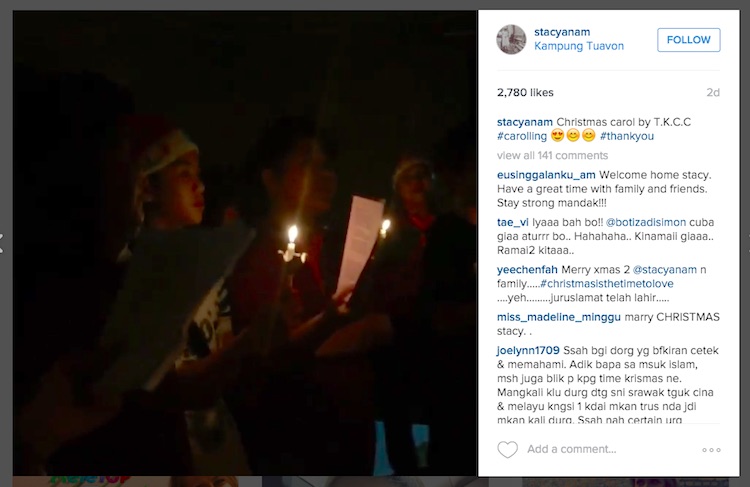The width and height of the screenshot is (750, 487).
Task: Visit miss_madeline_minggu's profile
Action: (559, 317)
